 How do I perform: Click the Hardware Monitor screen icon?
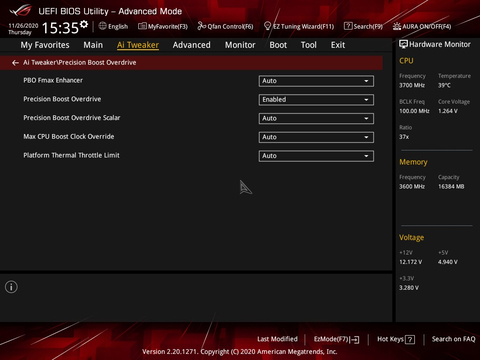[x=403, y=44]
